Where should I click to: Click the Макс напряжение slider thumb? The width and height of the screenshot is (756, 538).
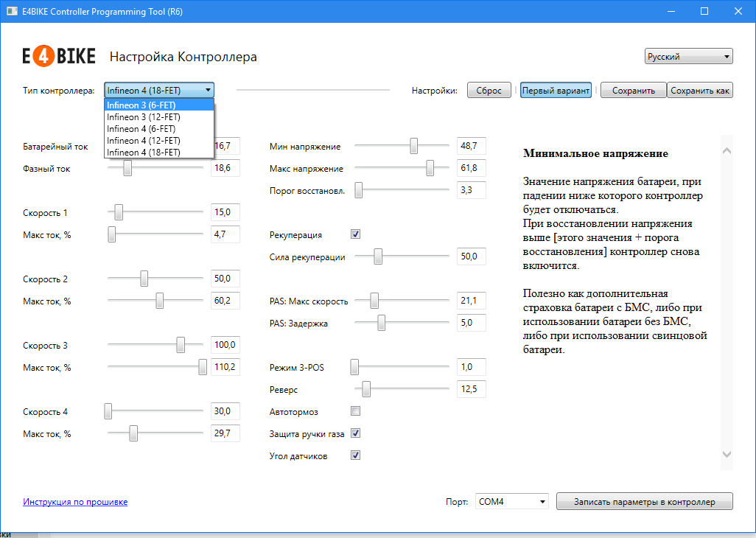(x=430, y=168)
